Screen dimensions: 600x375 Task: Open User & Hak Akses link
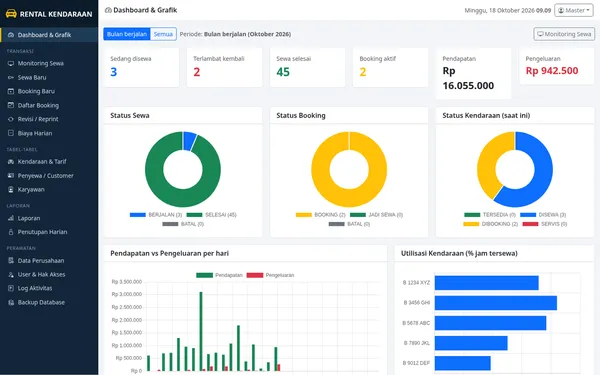pos(49,274)
